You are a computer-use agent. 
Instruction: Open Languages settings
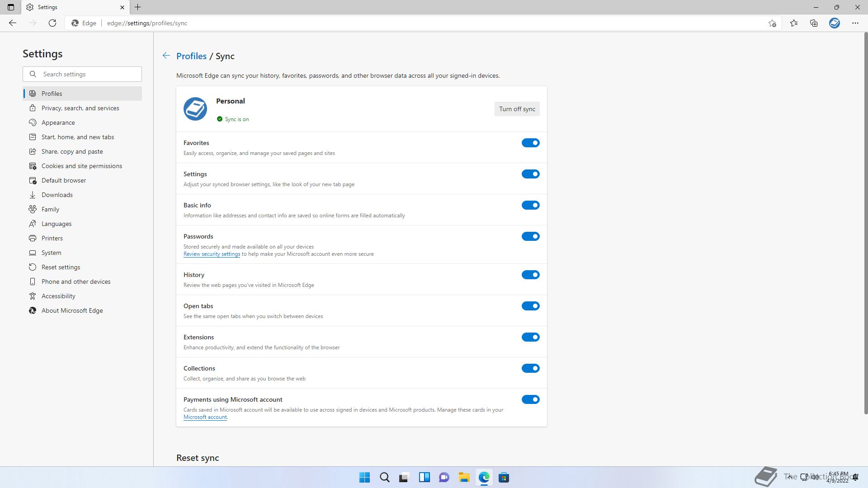pos(82,224)
